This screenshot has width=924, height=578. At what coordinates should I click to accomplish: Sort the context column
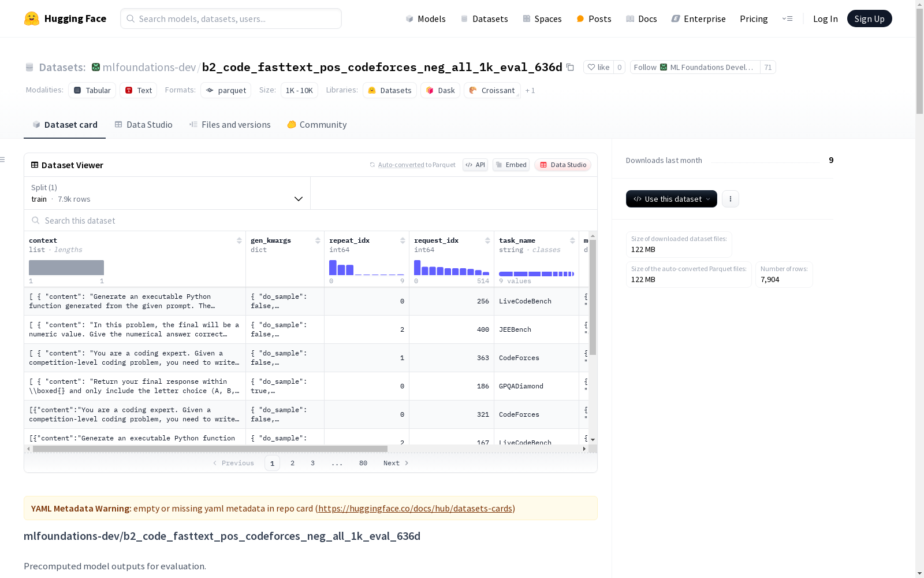click(239, 240)
